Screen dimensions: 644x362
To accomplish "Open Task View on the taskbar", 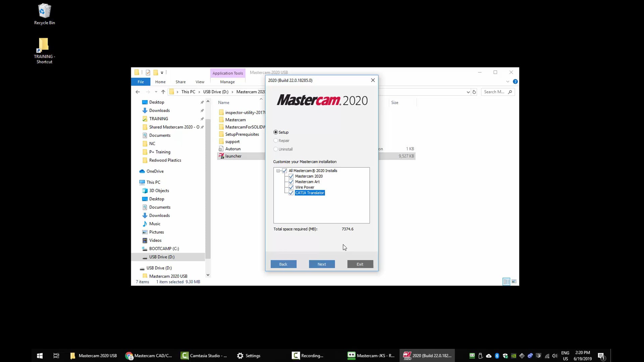I will [56, 356].
